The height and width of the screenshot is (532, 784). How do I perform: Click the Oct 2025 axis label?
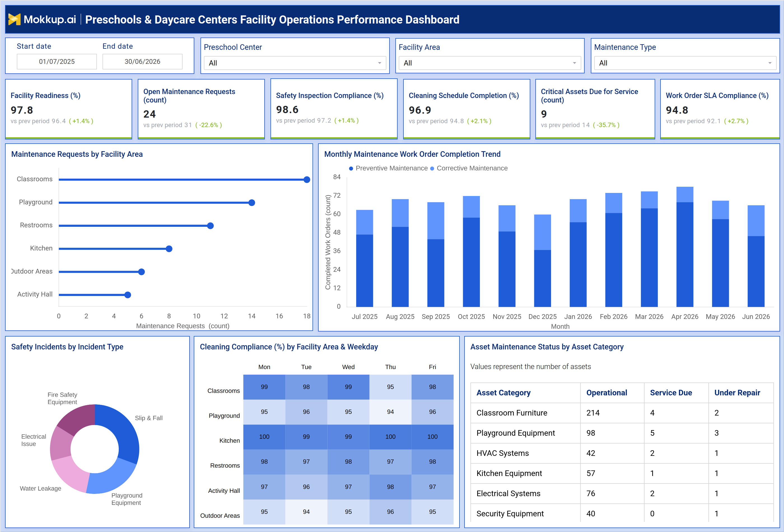coord(471,316)
